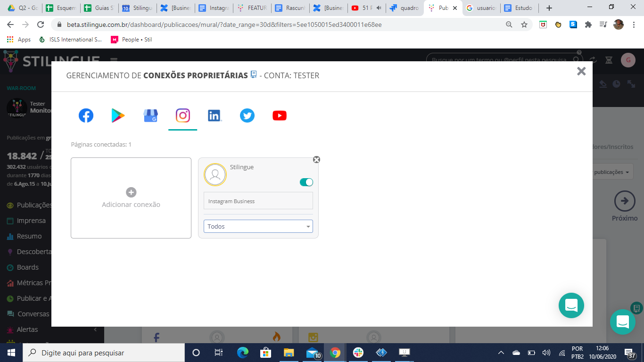
Task: Bookmark this page with star icon
Action: [x=524, y=25]
